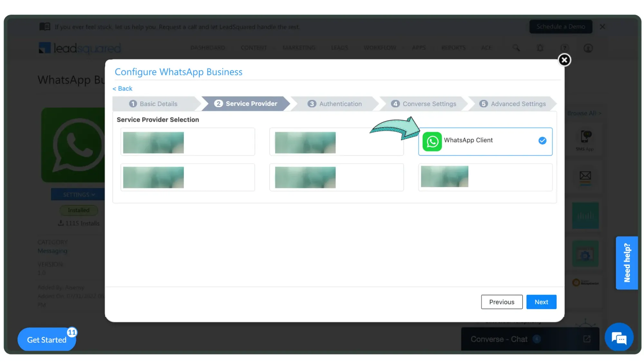644x362 pixels.
Task: Select the middle blurred provider card, top row
Action: [336, 142]
